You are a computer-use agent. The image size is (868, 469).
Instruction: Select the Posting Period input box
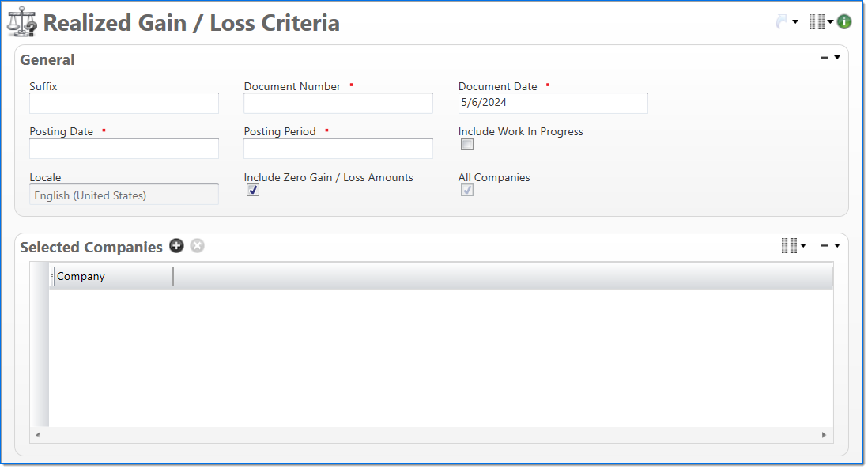(338, 149)
